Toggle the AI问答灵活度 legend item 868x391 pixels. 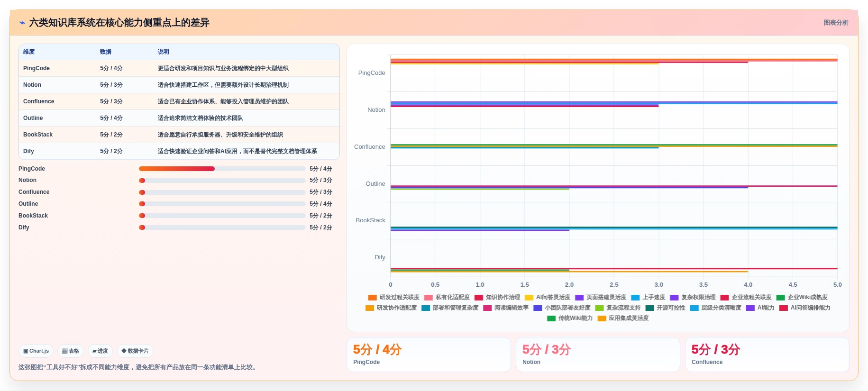548,297
